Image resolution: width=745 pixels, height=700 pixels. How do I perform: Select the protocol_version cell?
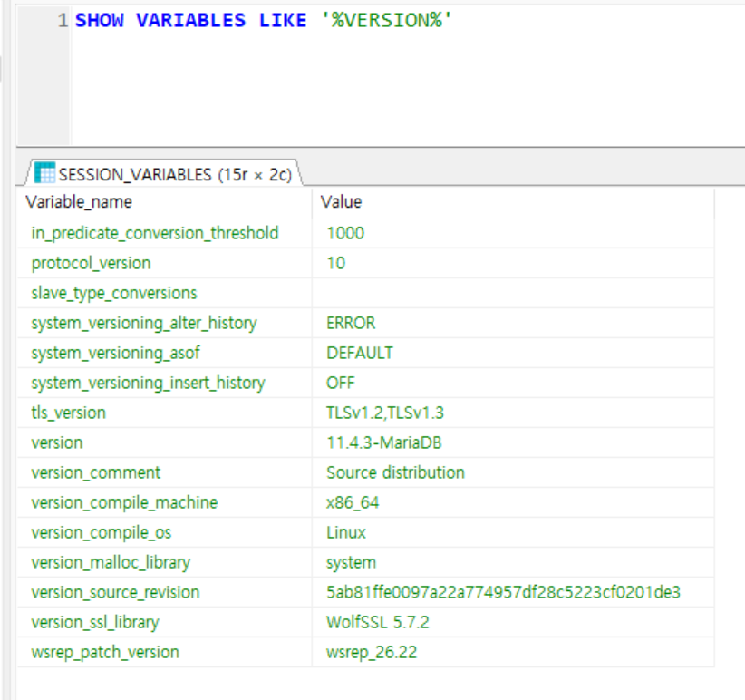point(164,263)
